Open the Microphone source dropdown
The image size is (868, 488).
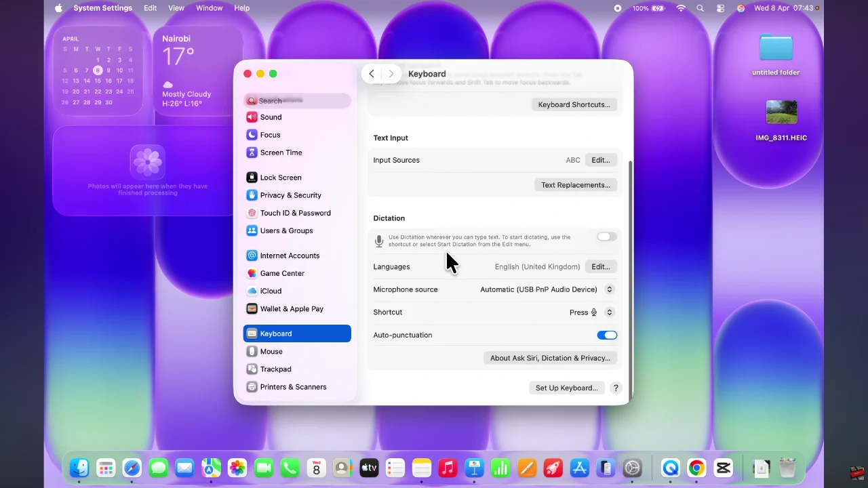click(x=608, y=289)
